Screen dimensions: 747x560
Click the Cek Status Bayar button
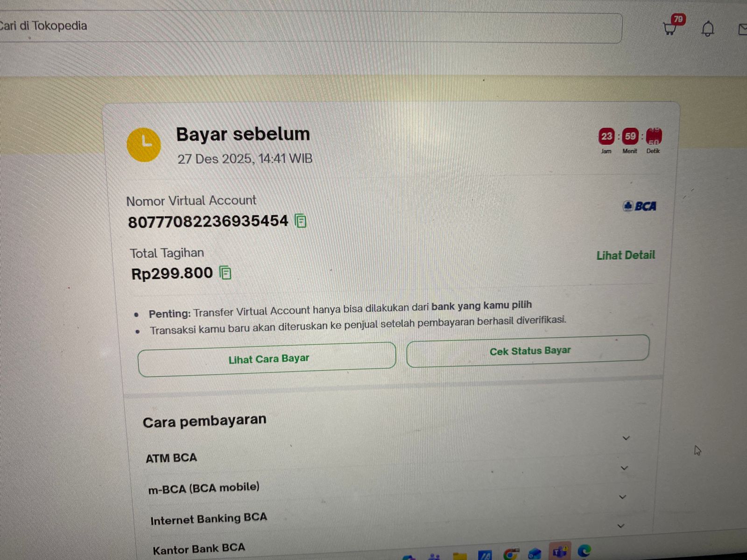point(528,350)
